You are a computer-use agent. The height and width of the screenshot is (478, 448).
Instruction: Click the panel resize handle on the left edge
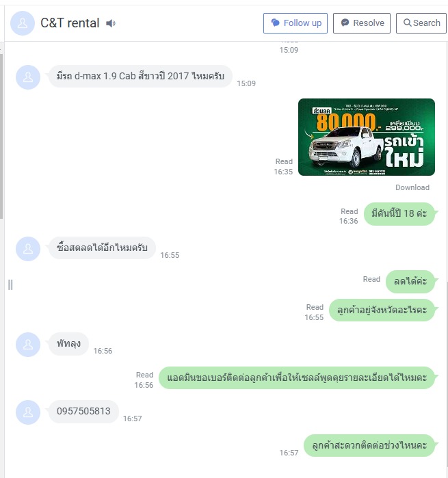click(10, 284)
